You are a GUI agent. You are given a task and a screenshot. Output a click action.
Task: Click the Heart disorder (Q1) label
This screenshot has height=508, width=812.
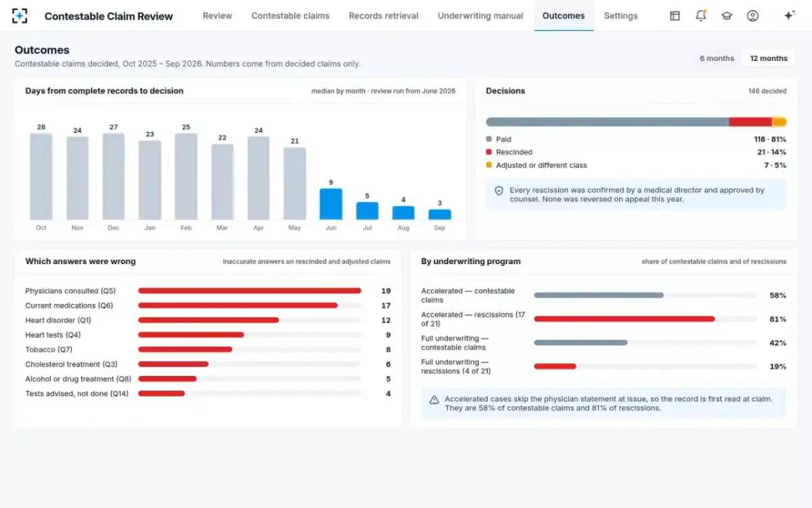(x=58, y=320)
